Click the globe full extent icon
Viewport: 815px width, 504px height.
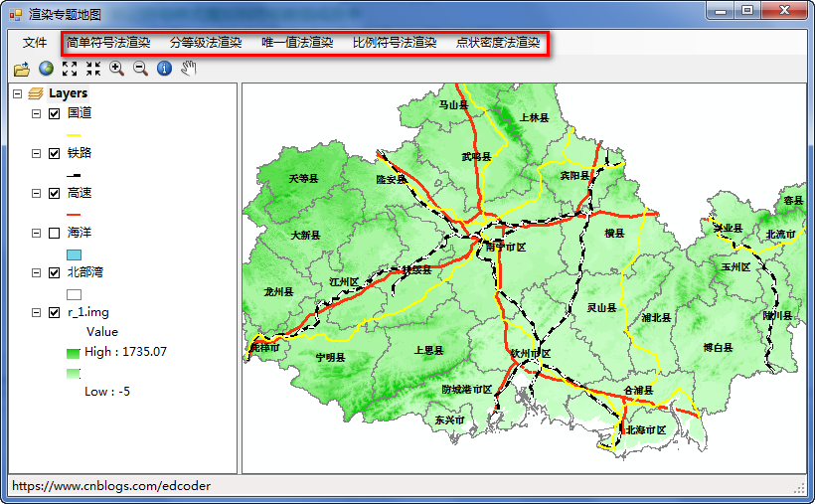pos(46,69)
